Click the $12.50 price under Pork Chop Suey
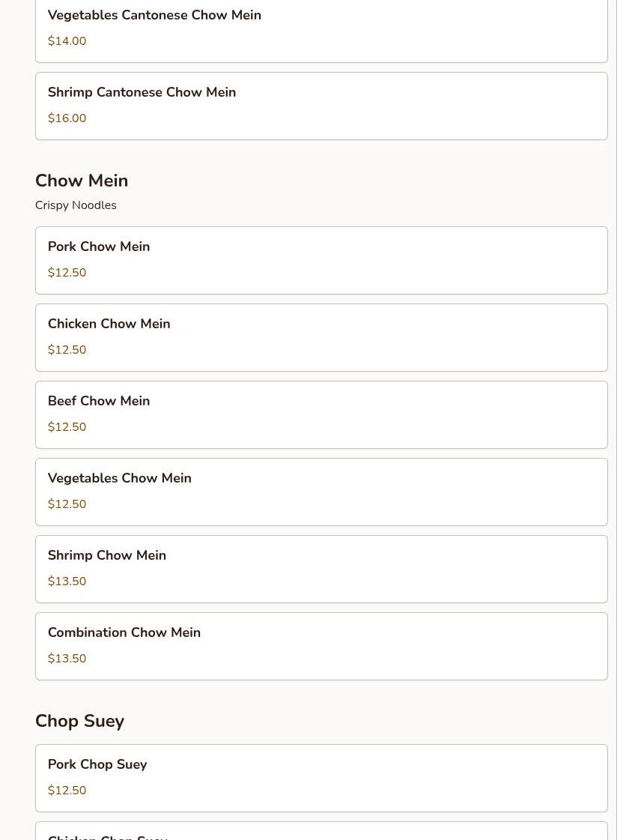The image size is (632, 840). coord(67,791)
